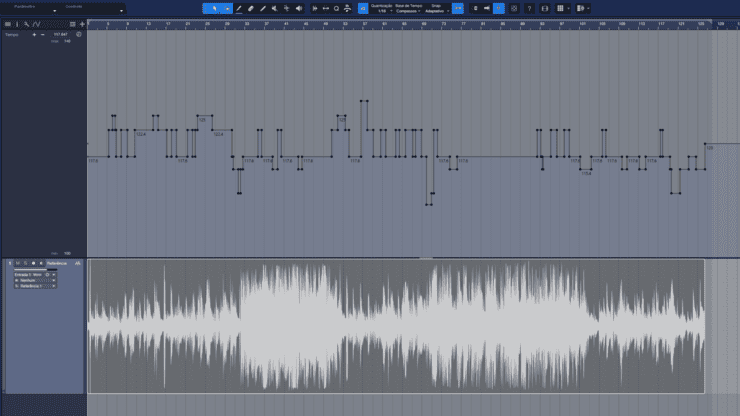The image size is (740, 416).
Task: Click the tempo value field on Tempo track
Action: pos(59,34)
